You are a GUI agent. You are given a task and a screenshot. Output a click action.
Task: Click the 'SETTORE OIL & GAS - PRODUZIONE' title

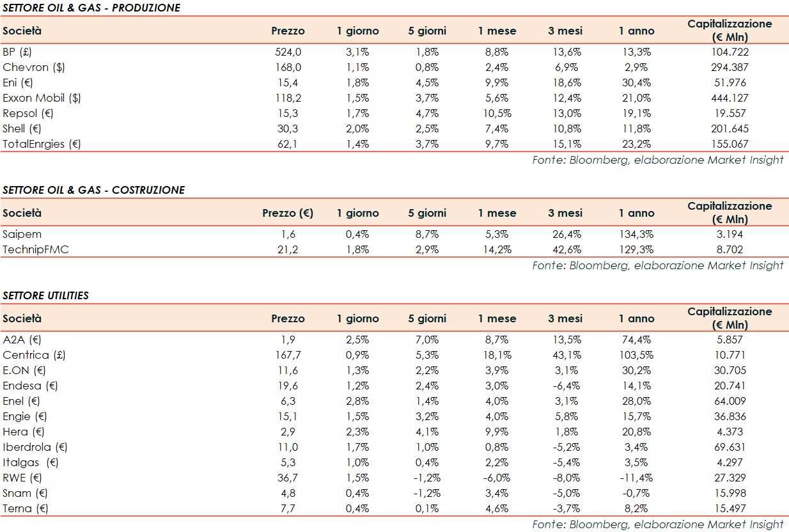click(91, 8)
